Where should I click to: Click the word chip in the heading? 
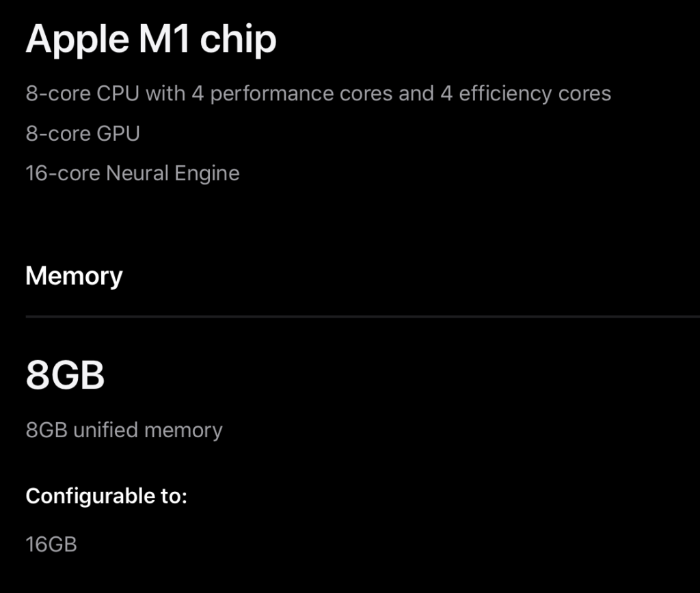239,40
